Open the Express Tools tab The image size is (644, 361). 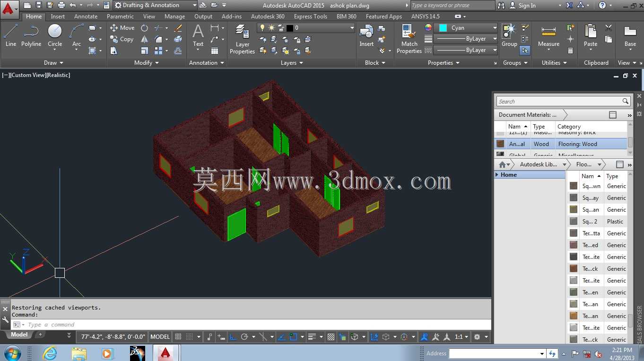tap(310, 17)
